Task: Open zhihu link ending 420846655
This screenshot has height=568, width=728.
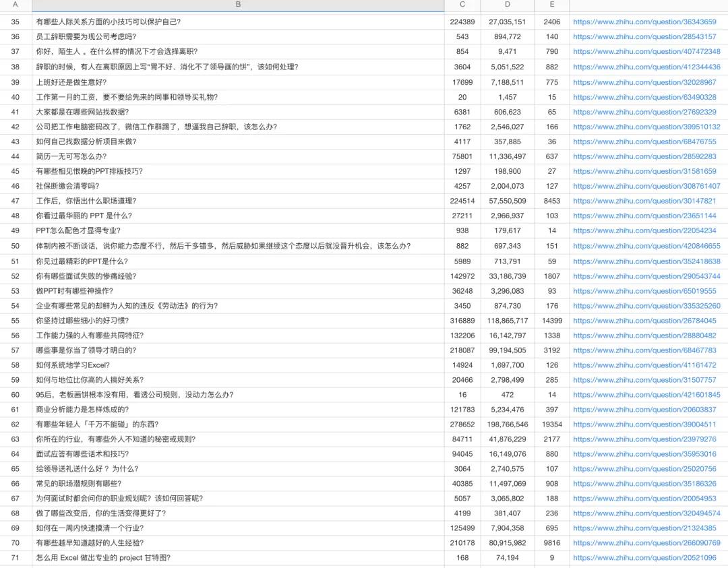Action: (x=646, y=246)
